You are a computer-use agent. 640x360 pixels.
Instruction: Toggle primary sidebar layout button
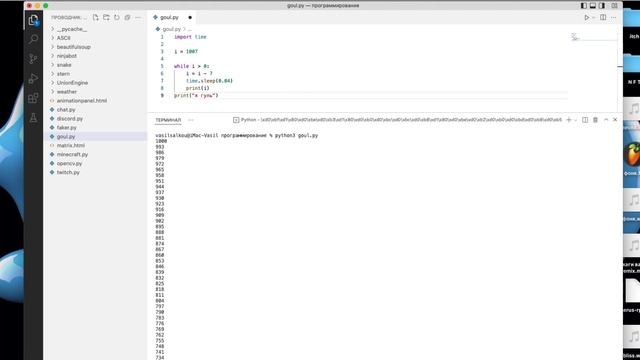pos(584,6)
